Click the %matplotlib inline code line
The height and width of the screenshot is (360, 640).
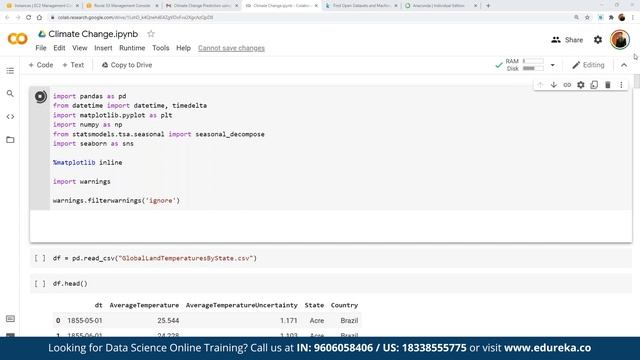point(87,162)
